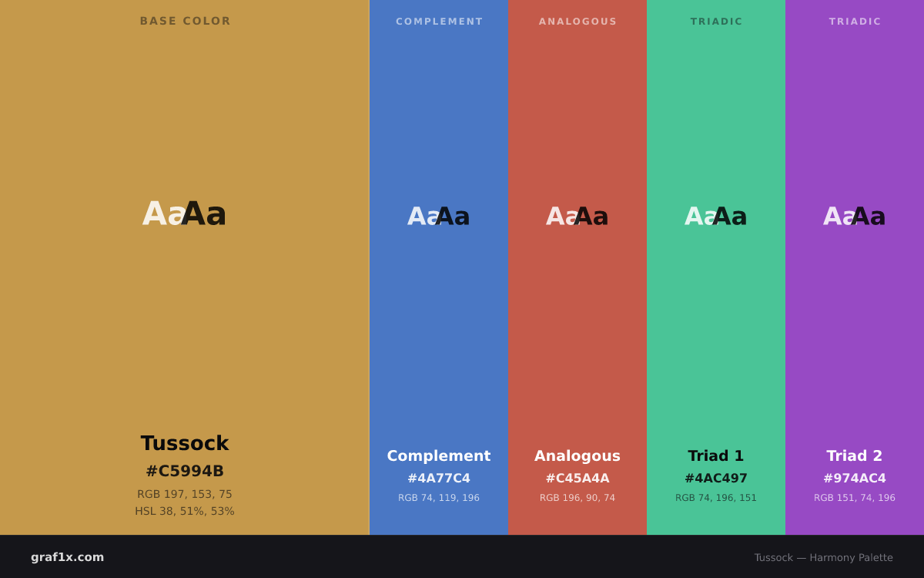Click the Aa text sample on blue
Screen dimensions: 924x578
point(439,217)
